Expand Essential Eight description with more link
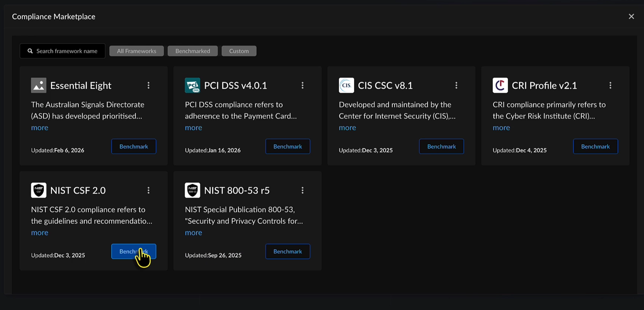 [40, 127]
